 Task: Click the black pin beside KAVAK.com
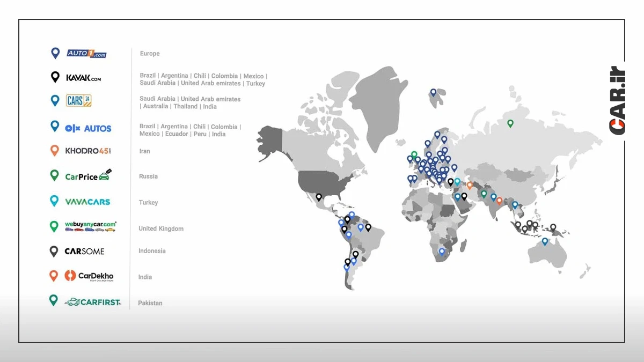[55, 77]
